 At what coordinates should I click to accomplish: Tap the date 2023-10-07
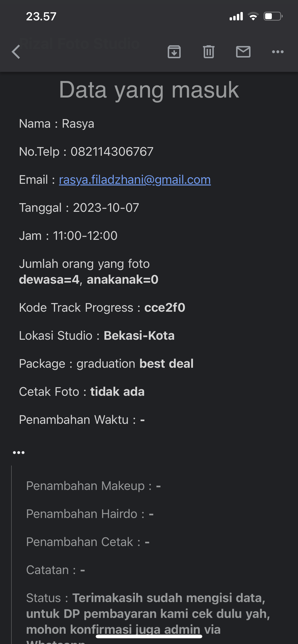[x=106, y=208]
